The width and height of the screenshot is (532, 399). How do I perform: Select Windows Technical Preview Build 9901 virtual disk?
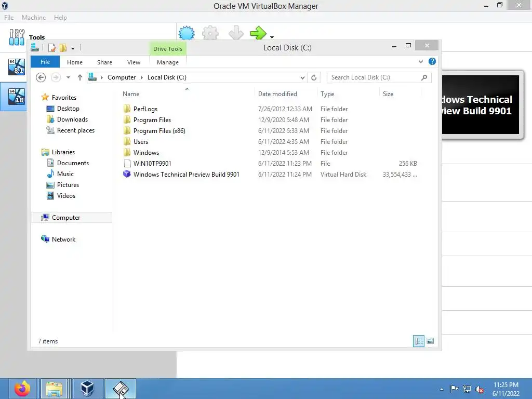186,174
